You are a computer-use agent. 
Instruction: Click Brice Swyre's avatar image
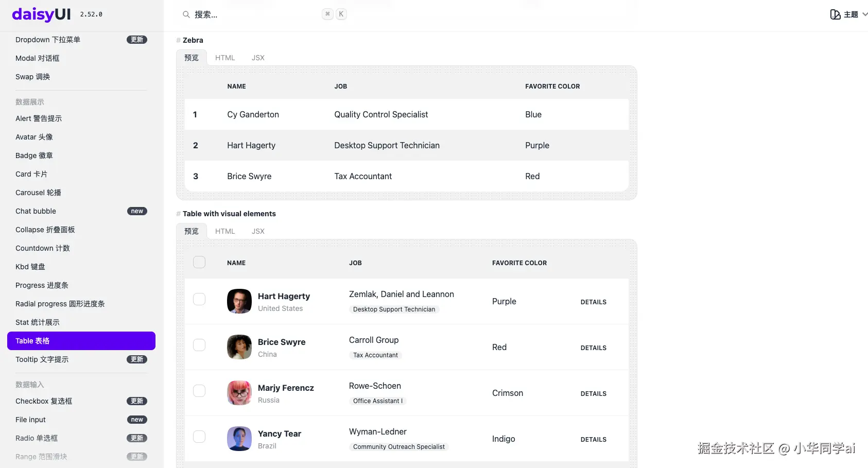(239, 347)
